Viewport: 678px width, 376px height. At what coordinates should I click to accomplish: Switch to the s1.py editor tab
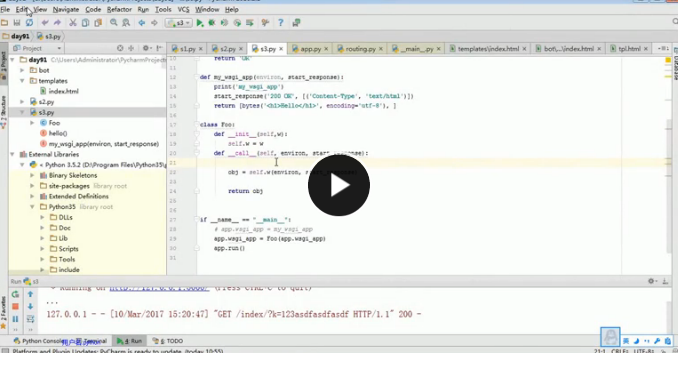click(187, 49)
